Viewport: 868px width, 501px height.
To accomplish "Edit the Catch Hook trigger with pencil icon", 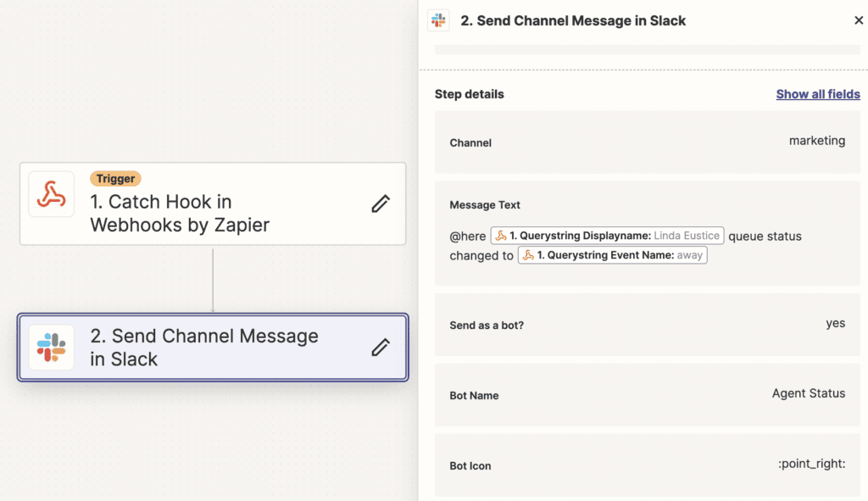I will click(381, 203).
